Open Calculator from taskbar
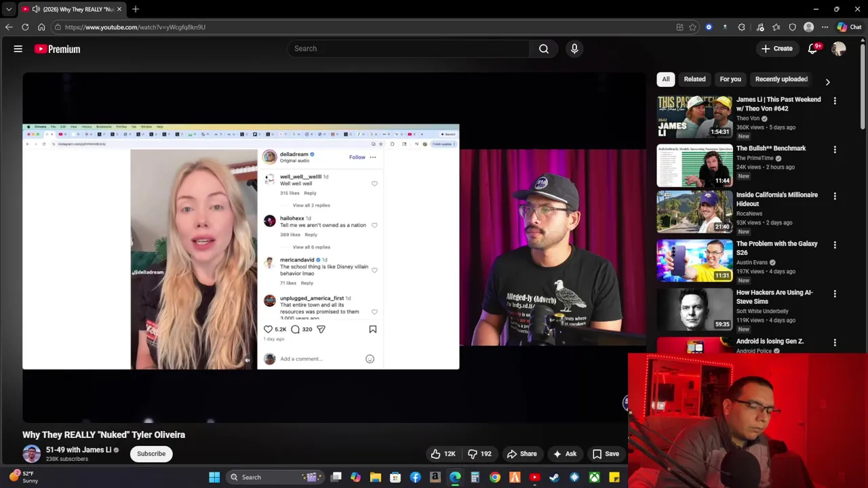This screenshot has width=868, height=488. [475, 477]
